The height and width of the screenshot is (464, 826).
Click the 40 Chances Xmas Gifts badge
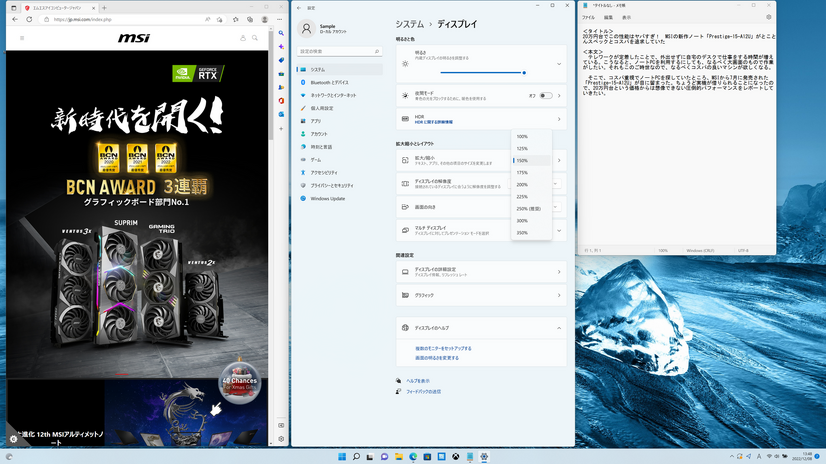[x=239, y=383]
